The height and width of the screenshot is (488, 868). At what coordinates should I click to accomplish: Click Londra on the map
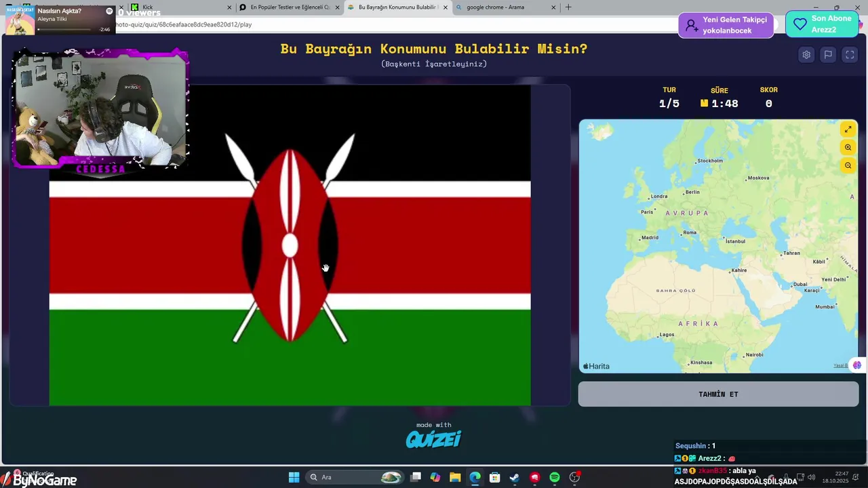pos(657,197)
